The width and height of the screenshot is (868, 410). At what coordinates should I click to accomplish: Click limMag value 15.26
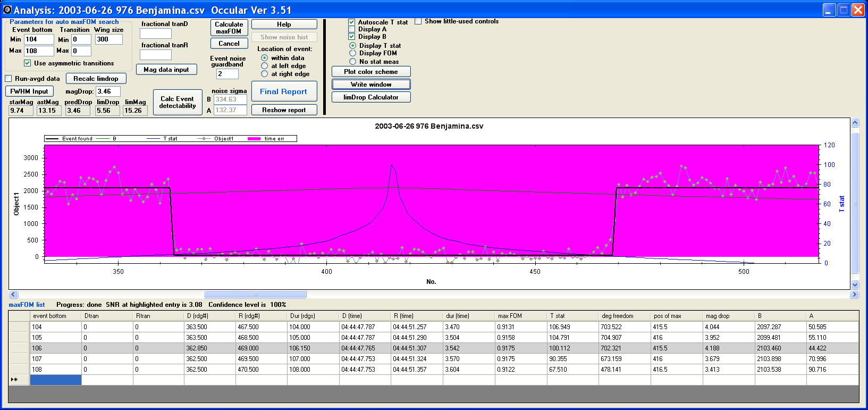(x=135, y=111)
